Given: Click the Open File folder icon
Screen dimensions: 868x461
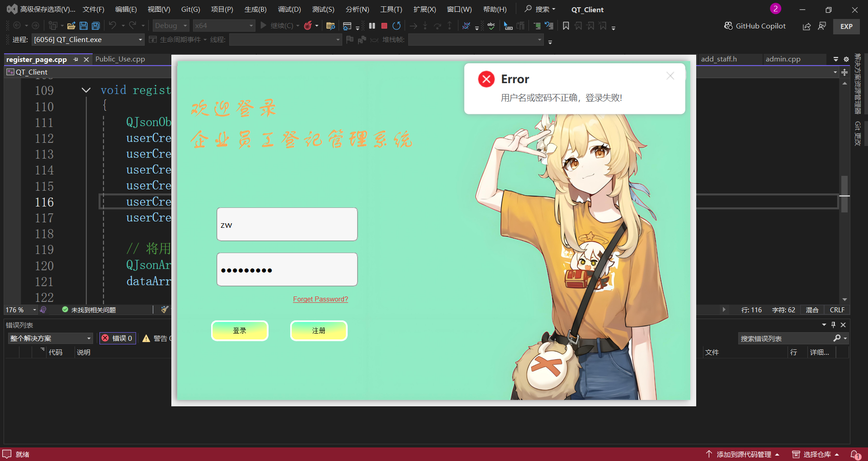Looking at the screenshot, I should point(71,26).
